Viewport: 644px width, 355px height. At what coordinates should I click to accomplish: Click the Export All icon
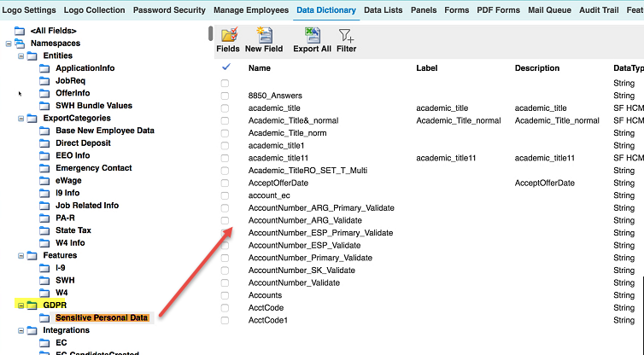coord(312,35)
